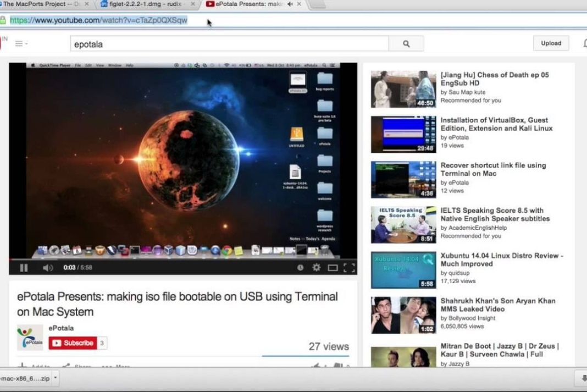
Task: Open the ePotala channel name link
Action: [x=61, y=328]
